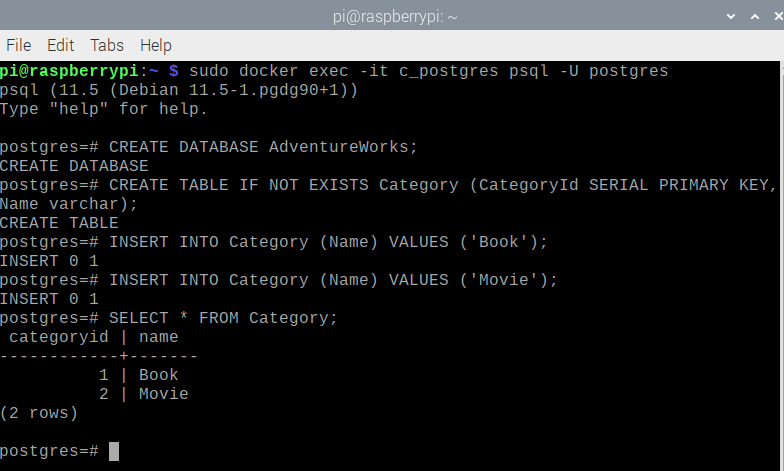Click the SELECT * FROM Category command
Image resolution: width=784 pixels, height=471 pixels.
(x=224, y=318)
